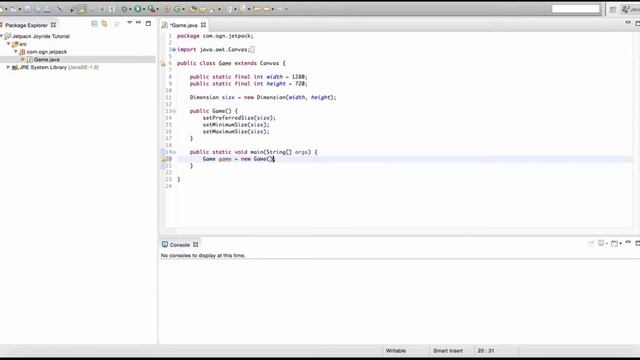The height and width of the screenshot is (360, 640).
Task: Maximize the Console view
Action: click(637, 243)
